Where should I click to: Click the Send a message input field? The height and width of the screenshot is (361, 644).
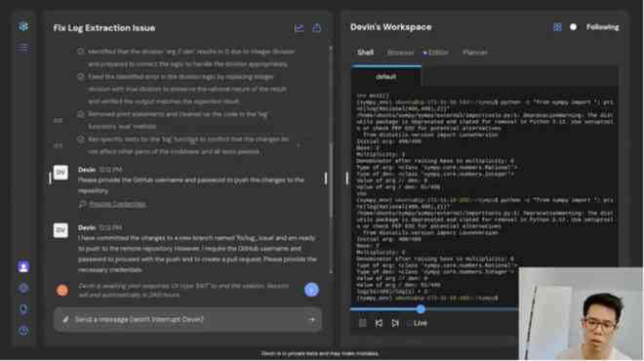187,319
